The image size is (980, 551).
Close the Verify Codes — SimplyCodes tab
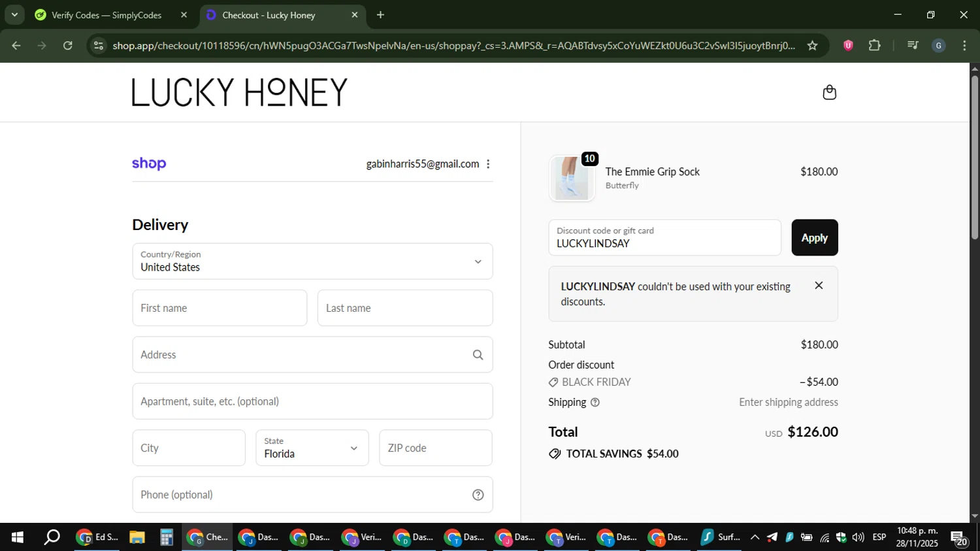click(x=184, y=14)
